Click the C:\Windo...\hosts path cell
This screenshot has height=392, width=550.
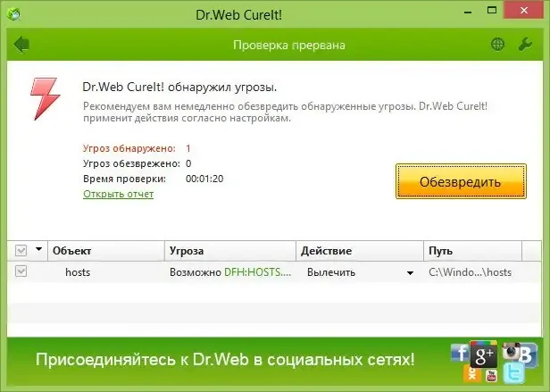point(470,272)
